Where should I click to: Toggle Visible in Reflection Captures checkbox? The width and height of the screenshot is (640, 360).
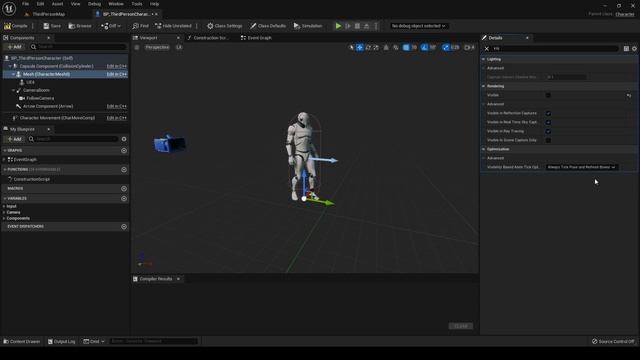tap(548, 113)
